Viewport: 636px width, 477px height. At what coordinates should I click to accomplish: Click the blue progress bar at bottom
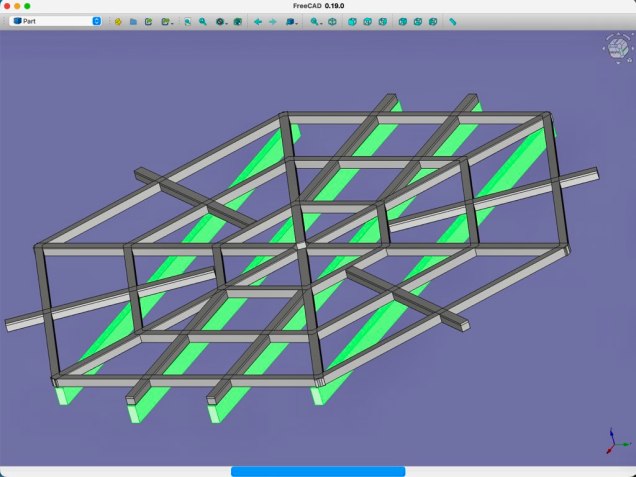tap(318, 471)
